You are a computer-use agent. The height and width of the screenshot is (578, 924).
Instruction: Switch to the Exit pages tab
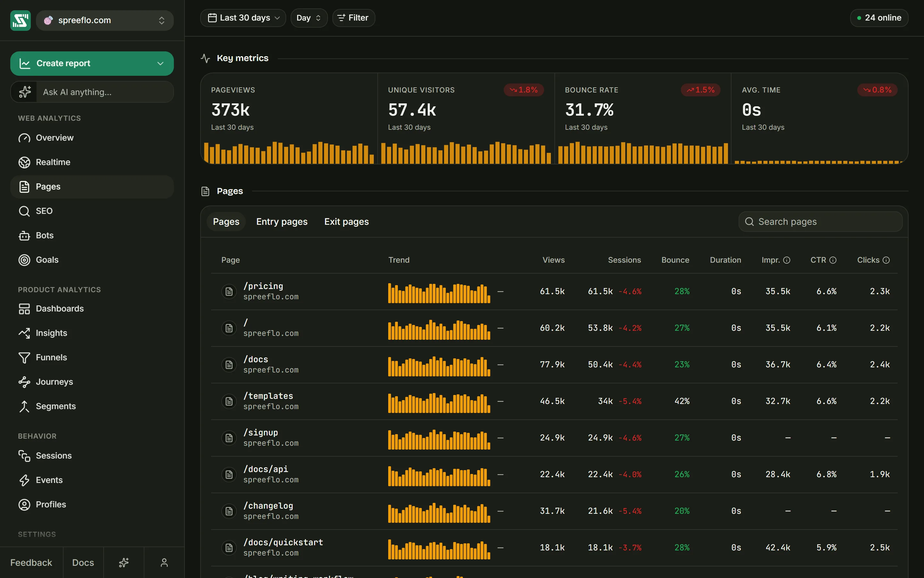point(346,222)
